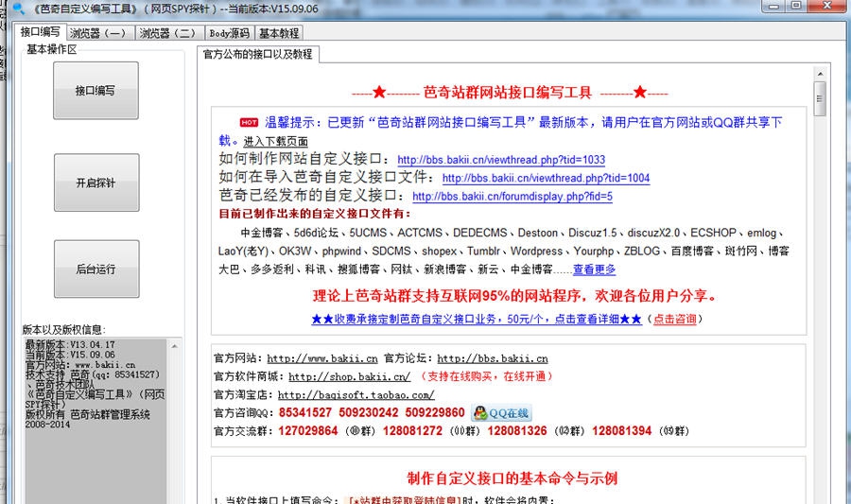Open the viewthread tid=1004 link
The width and height of the screenshot is (851, 504).
pos(546,178)
